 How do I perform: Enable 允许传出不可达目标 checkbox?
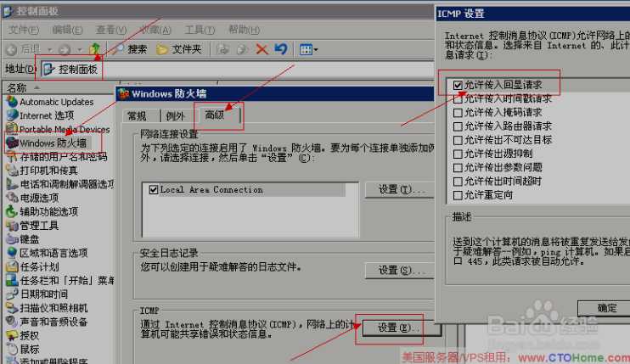pyautogui.click(x=458, y=140)
